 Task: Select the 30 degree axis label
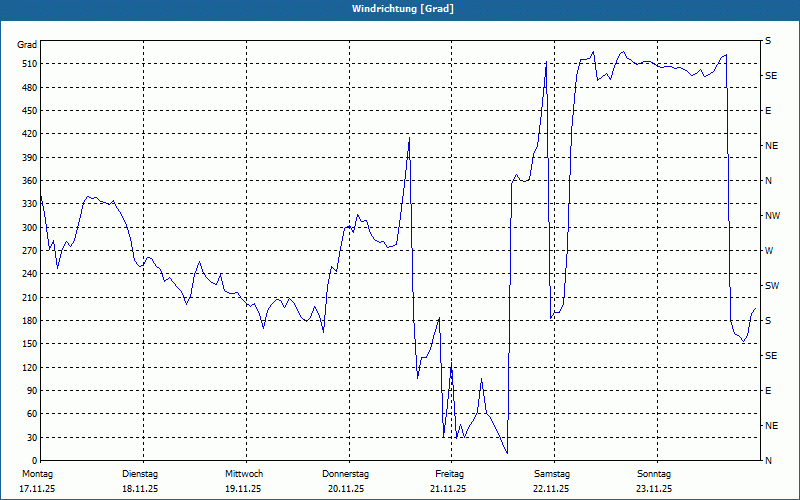[32, 437]
